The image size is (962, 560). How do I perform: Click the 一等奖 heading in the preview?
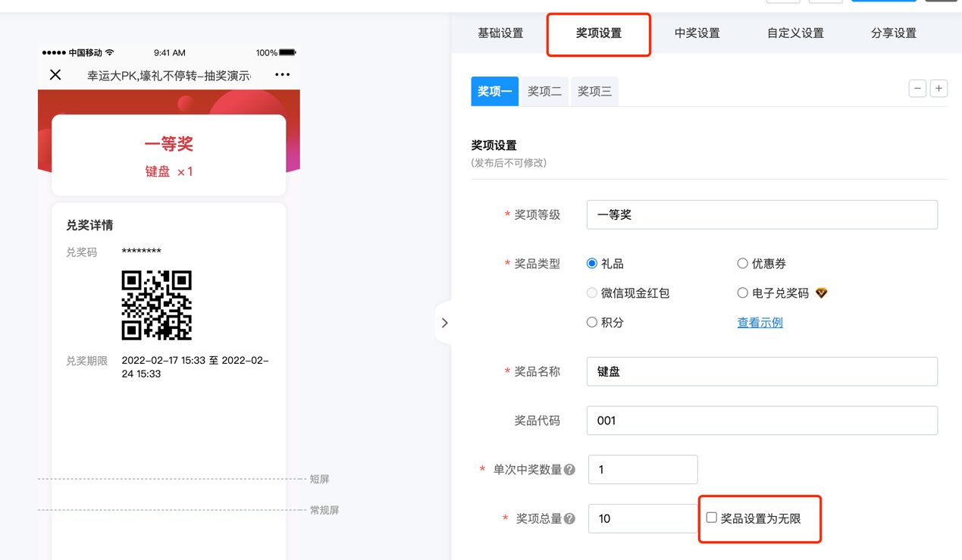coord(169,144)
